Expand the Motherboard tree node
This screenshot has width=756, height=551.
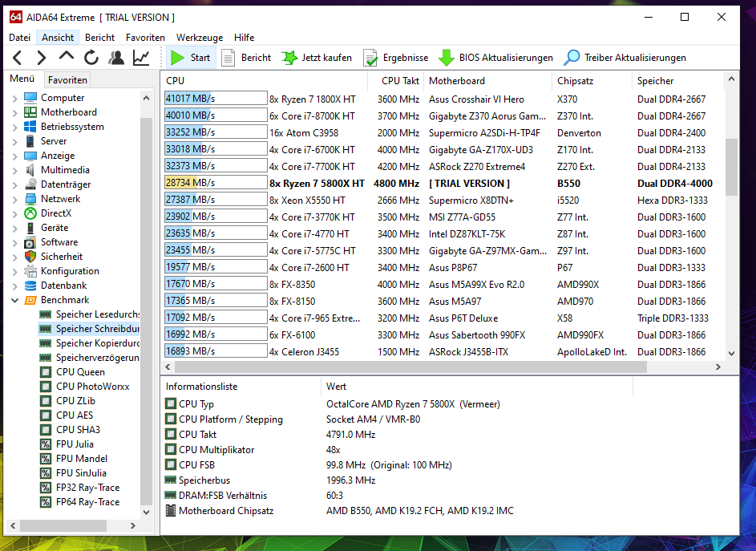pos(14,113)
